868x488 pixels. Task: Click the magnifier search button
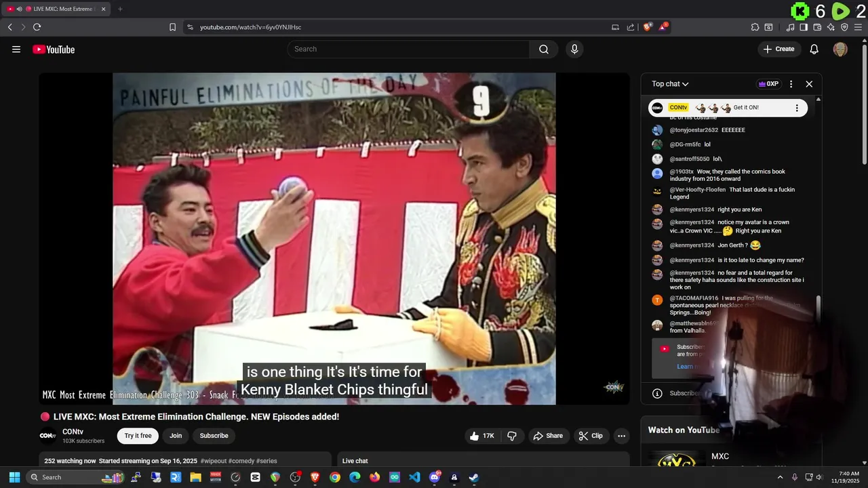(544, 49)
